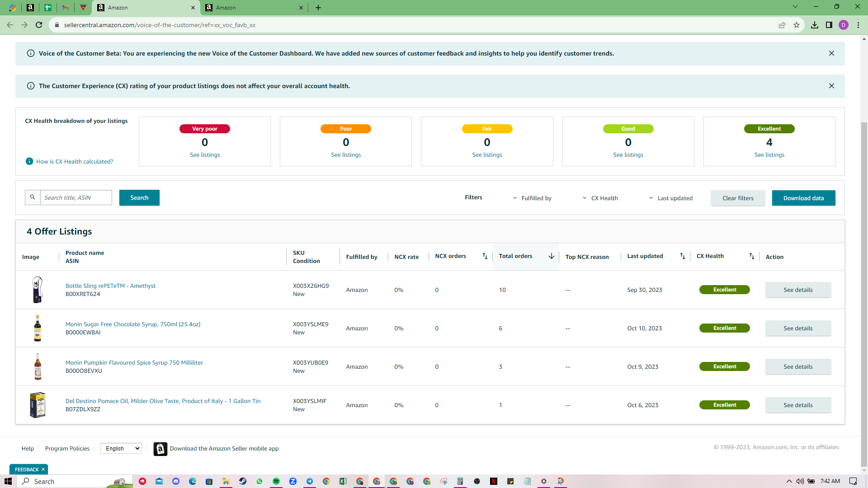The height and width of the screenshot is (488, 868).
Task: Click the browser address bar URL
Action: click(160, 25)
